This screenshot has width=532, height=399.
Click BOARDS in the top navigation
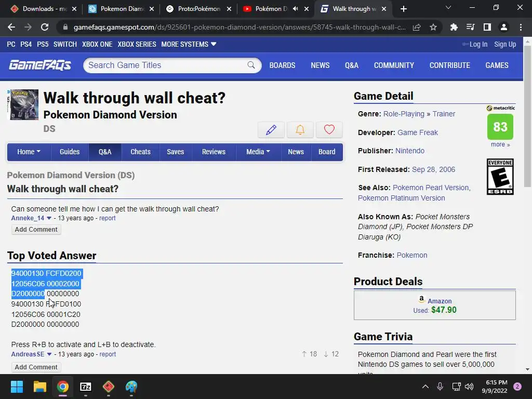[282, 65]
